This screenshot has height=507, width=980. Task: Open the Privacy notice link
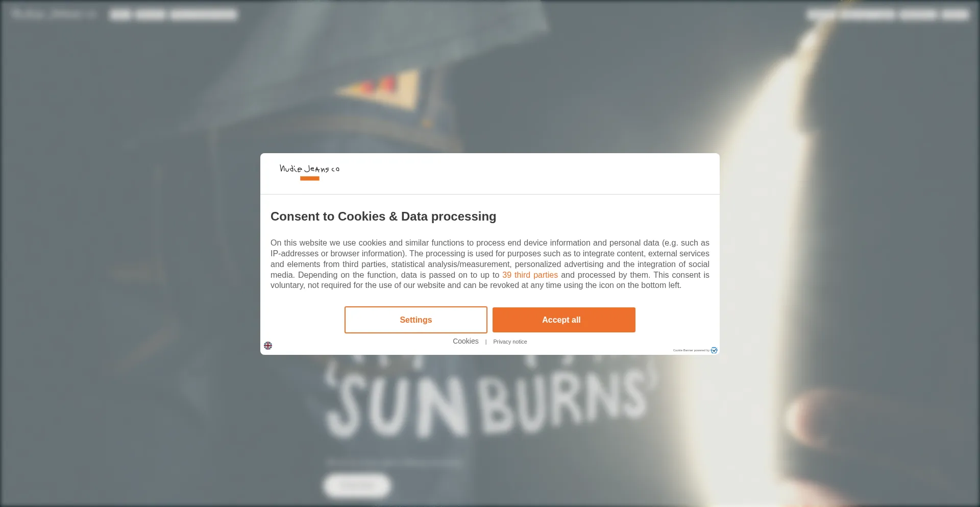(x=510, y=342)
